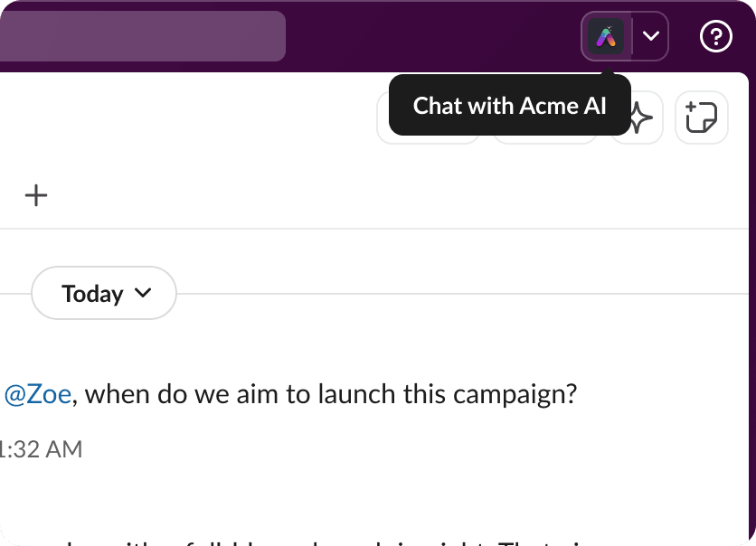Open the Help question mark icon
Image resolution: width=756 pixels, height=546 pixels.
pos(715,37)
